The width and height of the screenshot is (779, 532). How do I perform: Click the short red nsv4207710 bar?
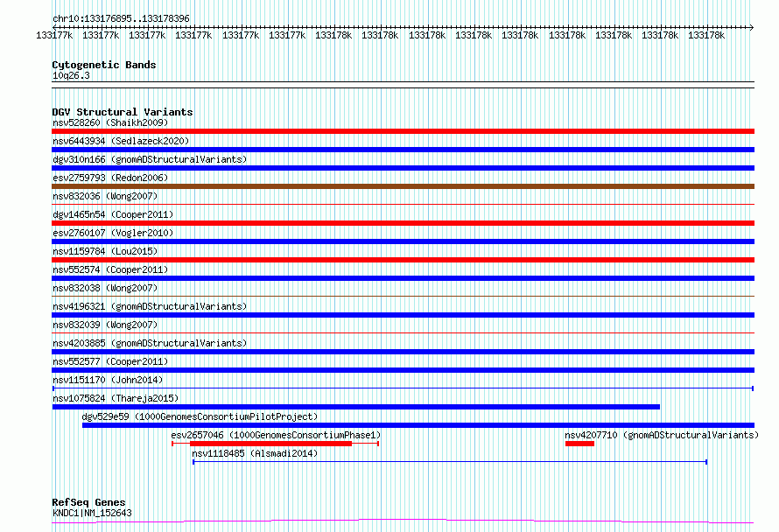tap(579, 444)
